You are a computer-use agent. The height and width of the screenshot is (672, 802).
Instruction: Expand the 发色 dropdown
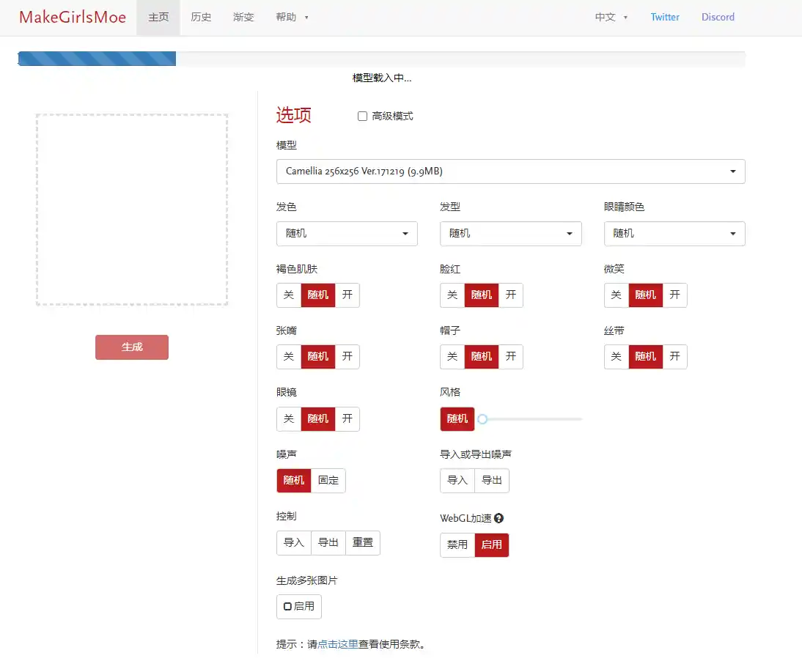click(347, 233)
